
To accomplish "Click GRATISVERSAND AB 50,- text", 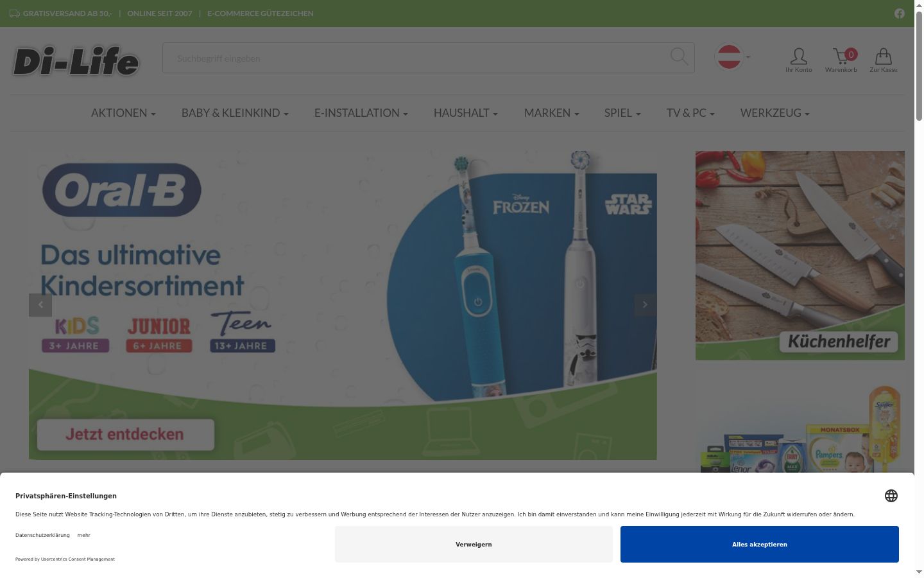I will pos(67,13).
